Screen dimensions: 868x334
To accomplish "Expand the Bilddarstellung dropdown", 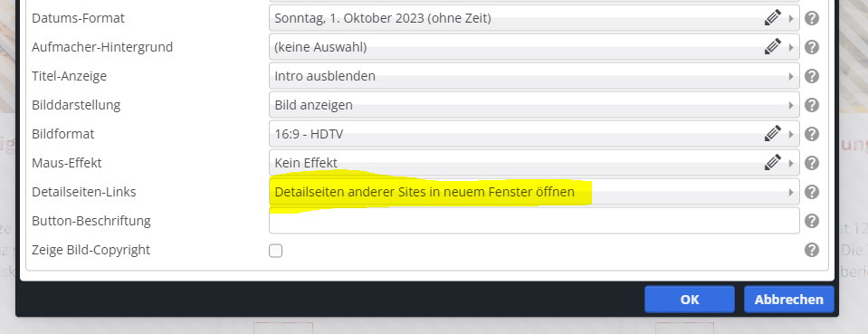I will 534,105.
